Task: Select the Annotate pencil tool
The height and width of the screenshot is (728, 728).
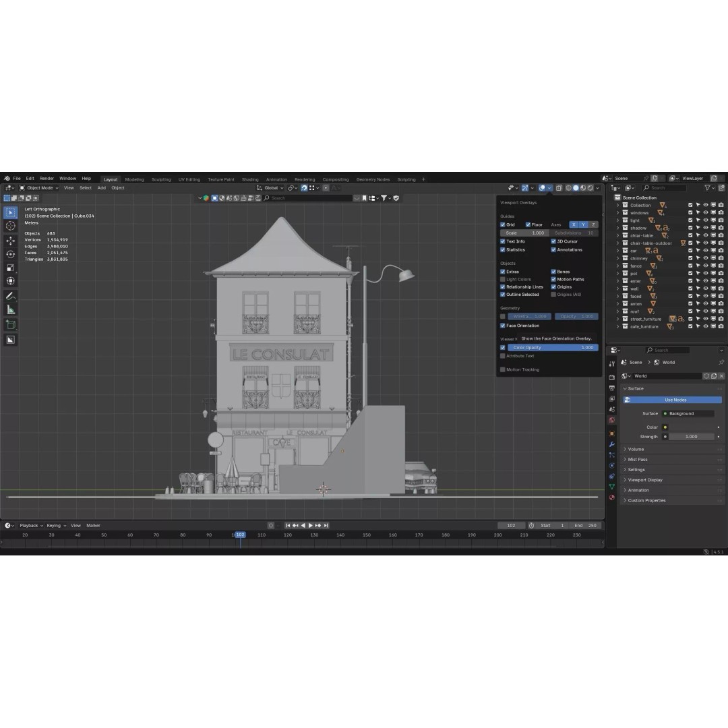Action: [10, 296]
